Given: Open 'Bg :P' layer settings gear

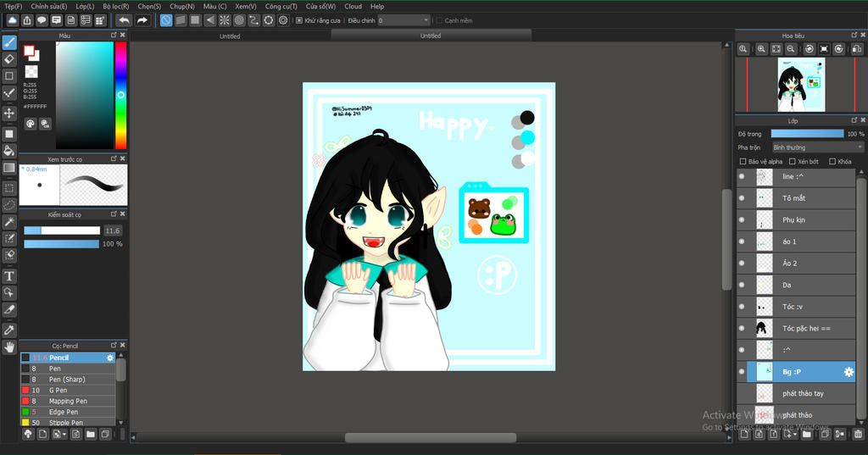Looking at the screenshot, I should click(x=848, y=372).
